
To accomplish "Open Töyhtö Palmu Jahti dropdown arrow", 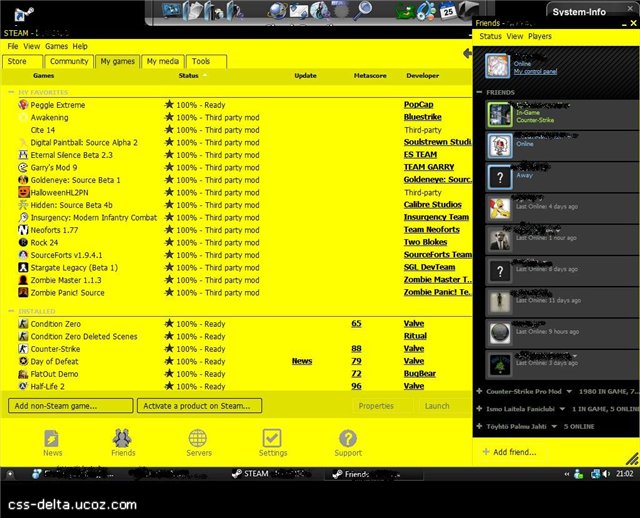I will (x=554, y=427).
